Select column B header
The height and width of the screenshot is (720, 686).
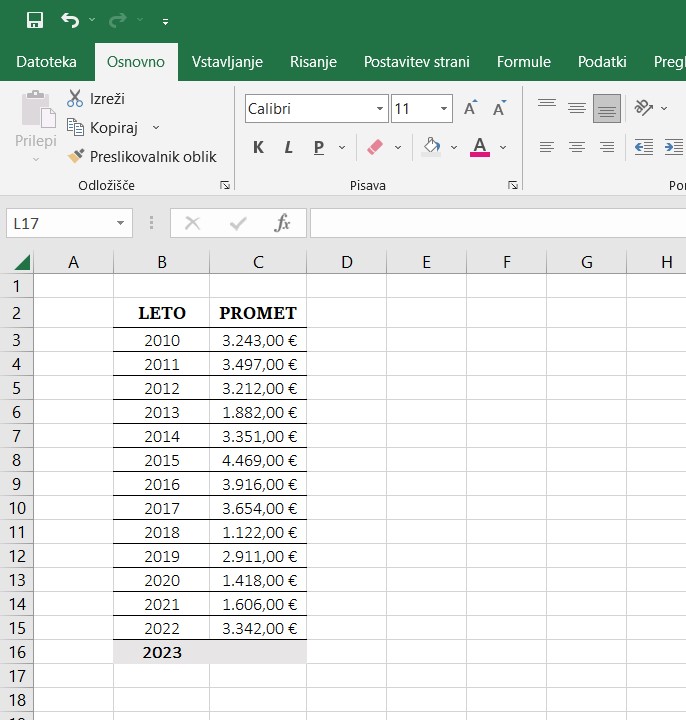point(162,262)
